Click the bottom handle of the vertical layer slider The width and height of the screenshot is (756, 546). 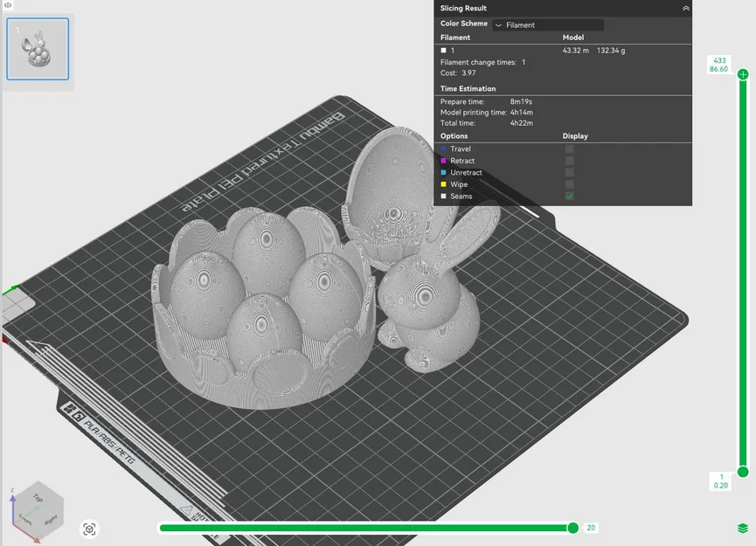tap(743, 472)
